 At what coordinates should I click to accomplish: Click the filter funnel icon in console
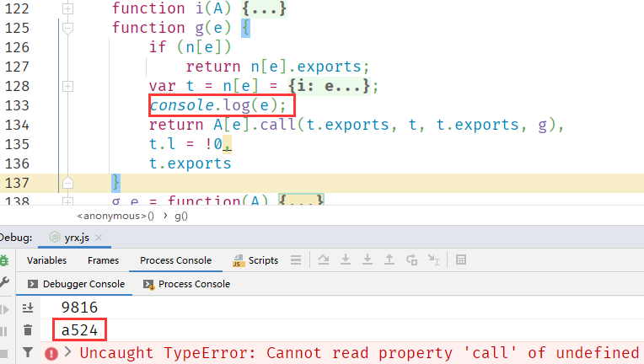28,352
